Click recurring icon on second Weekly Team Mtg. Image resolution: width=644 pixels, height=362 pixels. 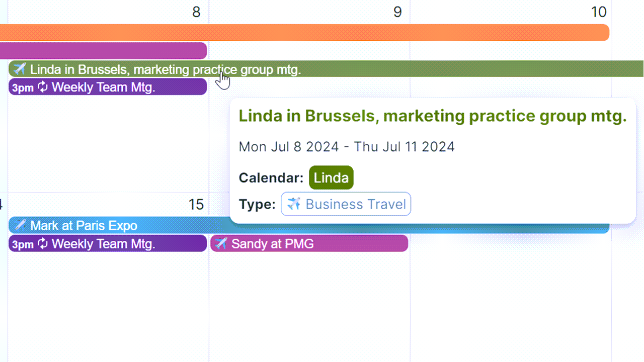click(43, 244)
